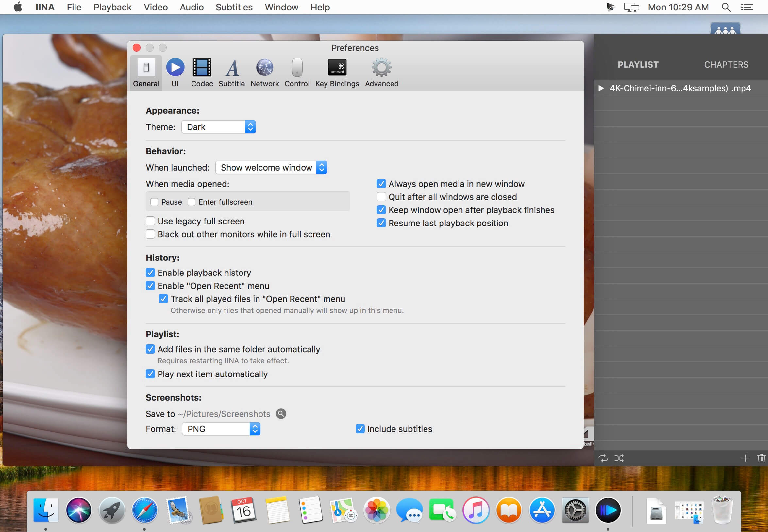Delete playlist item with trash button

click(761, 458)
